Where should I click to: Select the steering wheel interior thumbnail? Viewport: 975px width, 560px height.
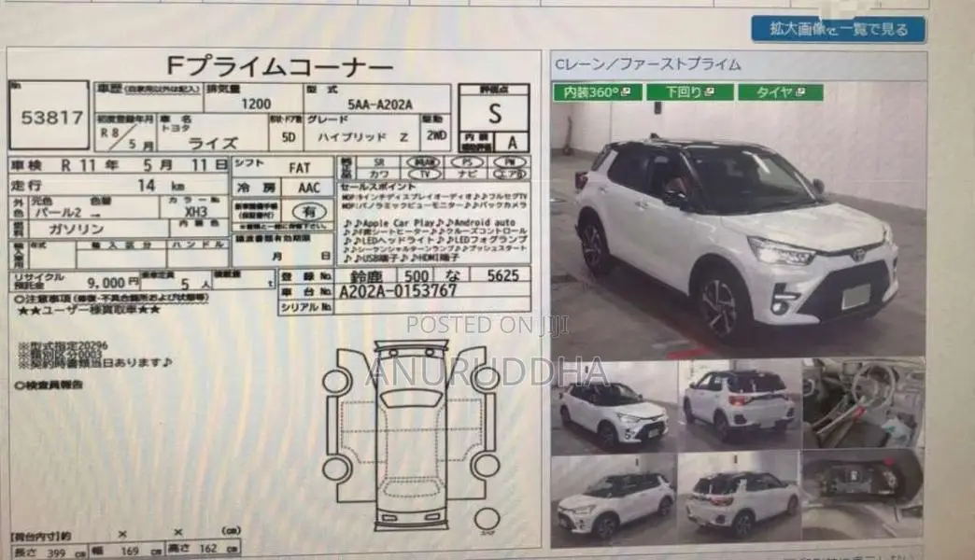pos(863,403)
